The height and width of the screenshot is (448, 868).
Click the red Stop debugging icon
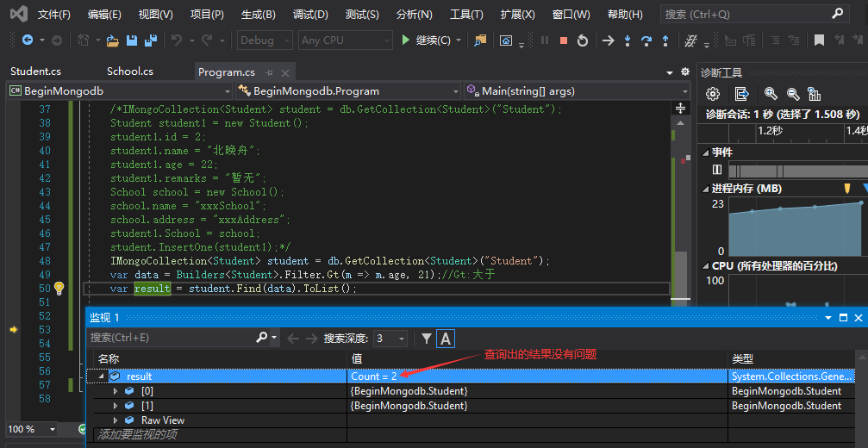pos(564,40)
